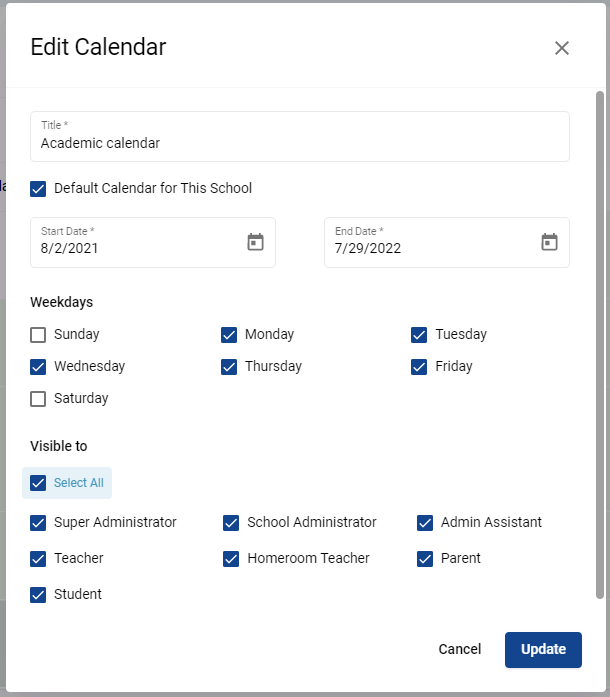This screenshot has height=697, width=610.
Task: Click the Visible to section heading
Action: pos(59,446)
